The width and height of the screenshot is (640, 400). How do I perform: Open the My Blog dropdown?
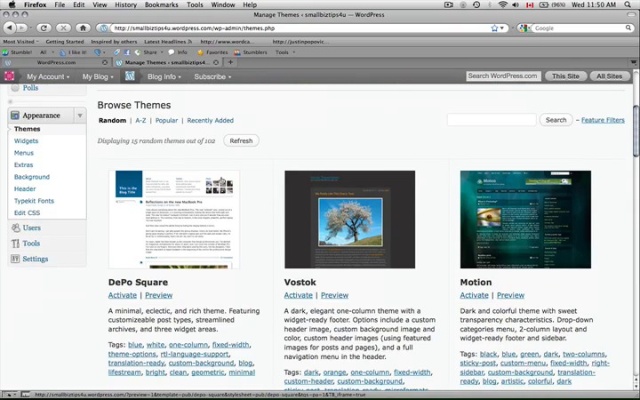click(x=98, y=76)
